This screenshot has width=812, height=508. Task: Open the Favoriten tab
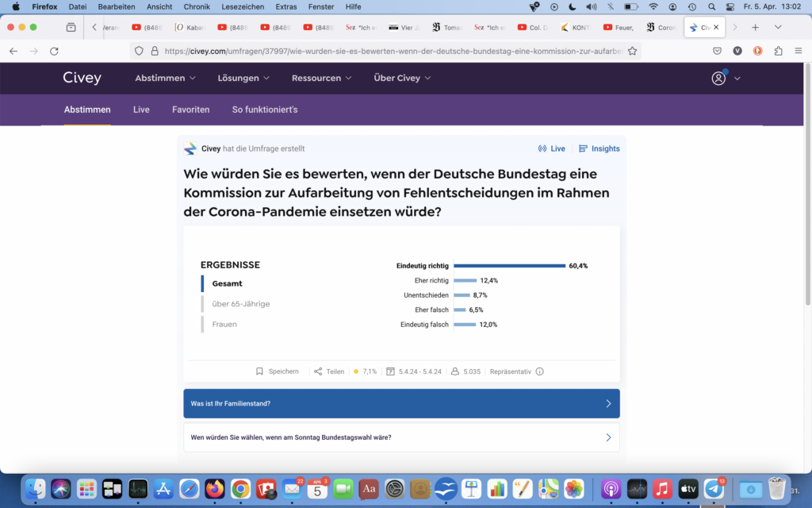click(x=190, y=110)
